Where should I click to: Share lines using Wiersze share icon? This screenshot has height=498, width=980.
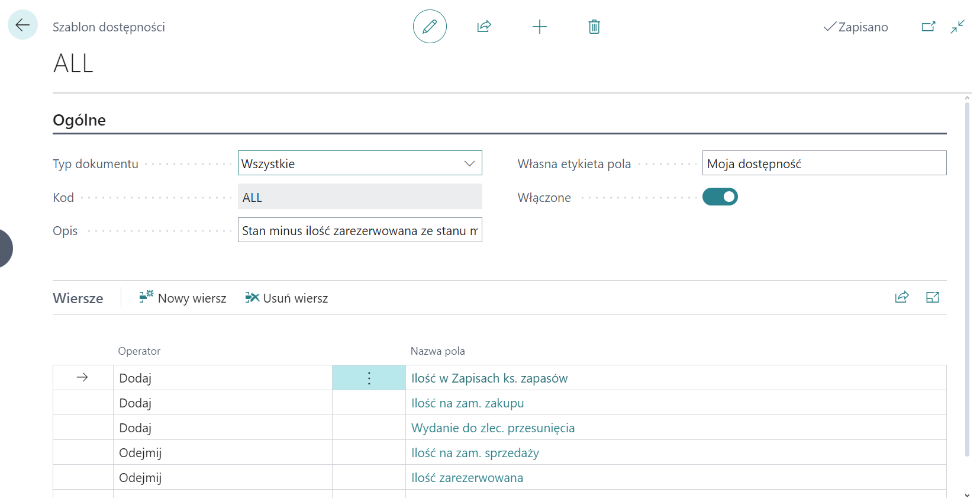(902, 297)
